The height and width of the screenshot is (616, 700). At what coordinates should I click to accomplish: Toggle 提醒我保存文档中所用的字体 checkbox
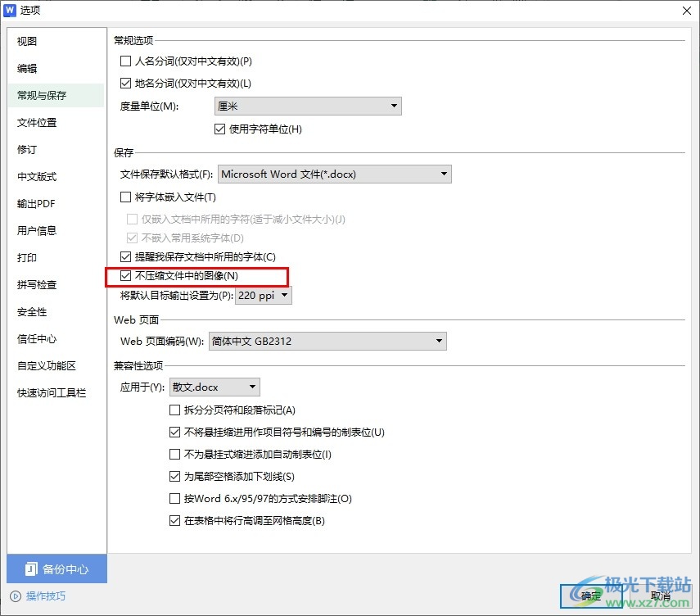(125, 257)
